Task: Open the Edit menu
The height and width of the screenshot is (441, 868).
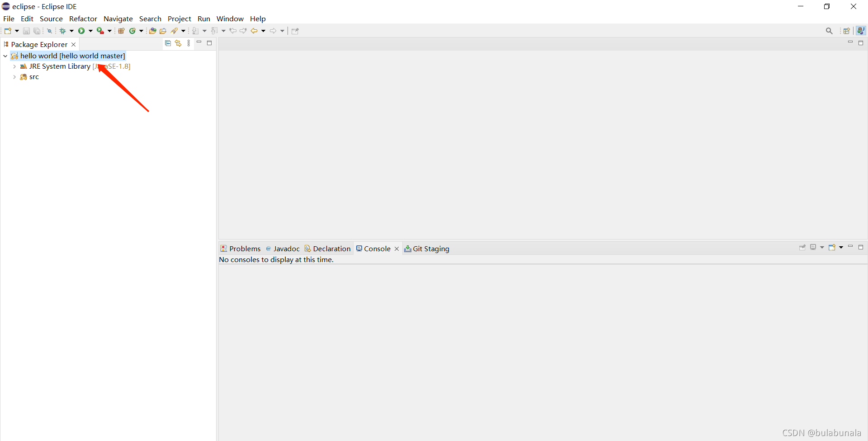Action: 27,19
